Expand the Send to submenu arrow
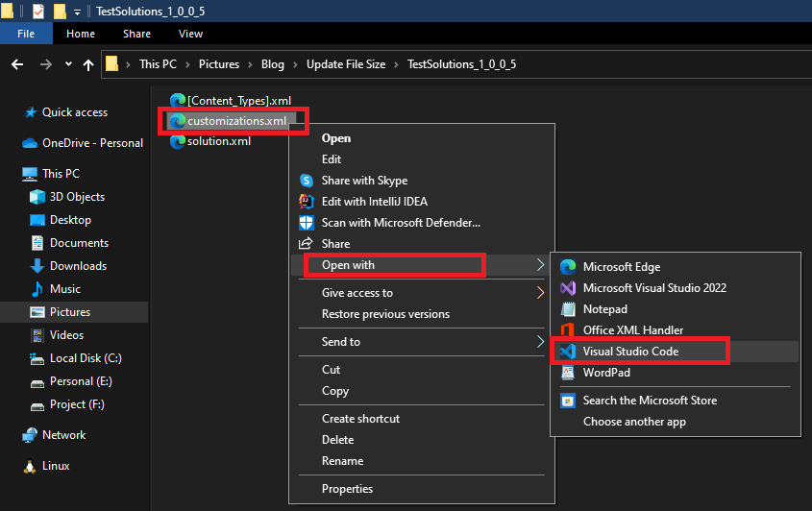 (x=540, y=342)
